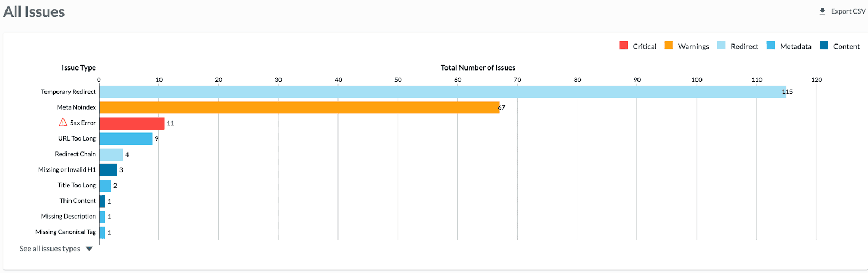
Task: Open the Thin Content issue label
Action: (x=78, y=201)
